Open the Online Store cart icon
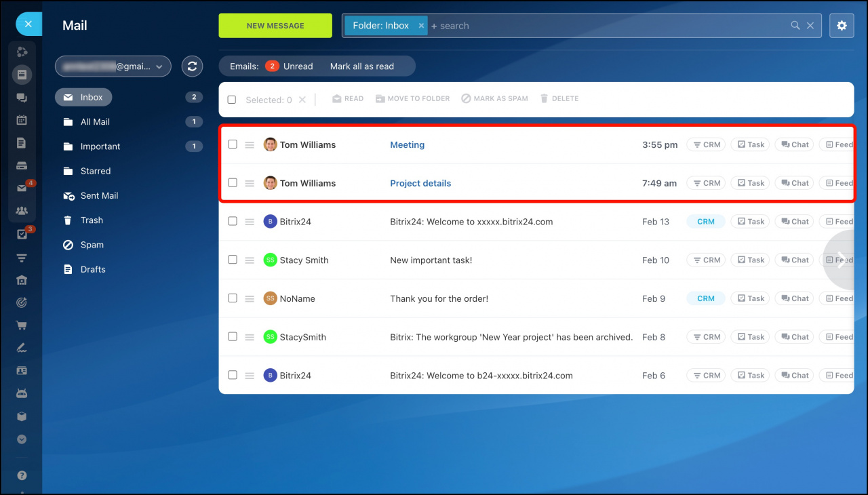The image size is (868, 495). [22, 325]
